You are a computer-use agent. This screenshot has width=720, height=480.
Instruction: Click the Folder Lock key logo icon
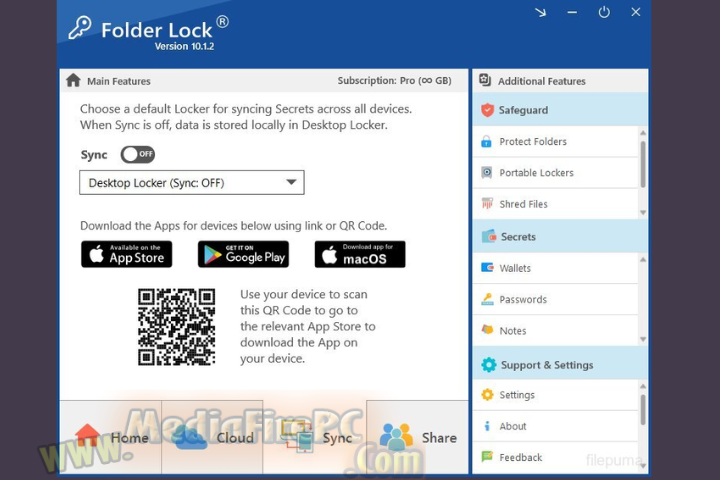coord(80,28)
